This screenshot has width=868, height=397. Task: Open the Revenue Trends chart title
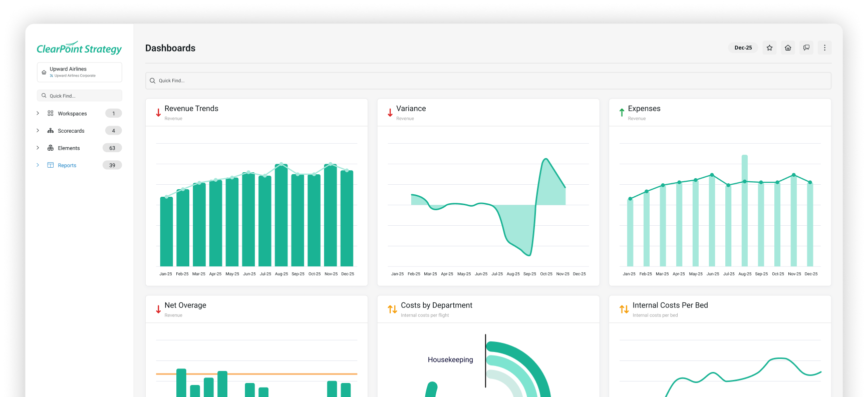click(191, 109)
